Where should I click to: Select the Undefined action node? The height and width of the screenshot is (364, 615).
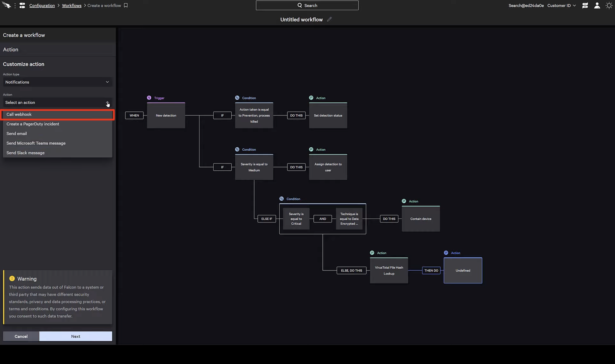tap(463, 270)
